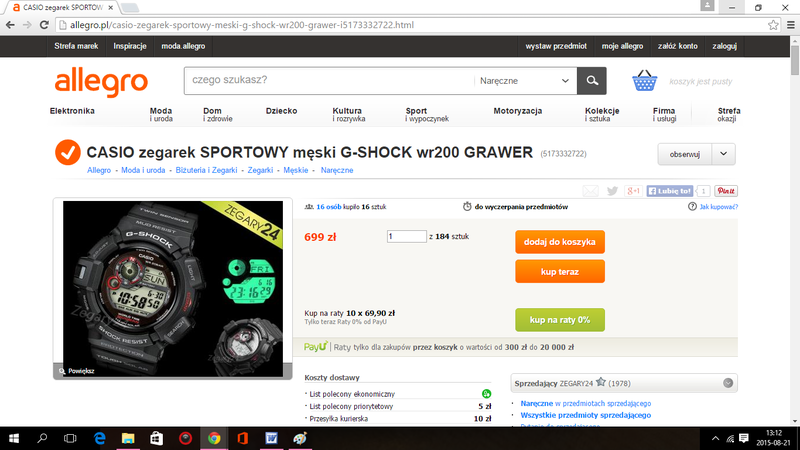Click the orange checkmark verified badge
The height and width of the screenshot is (450, 800).
pyautogui.click(x=68, y=152)
